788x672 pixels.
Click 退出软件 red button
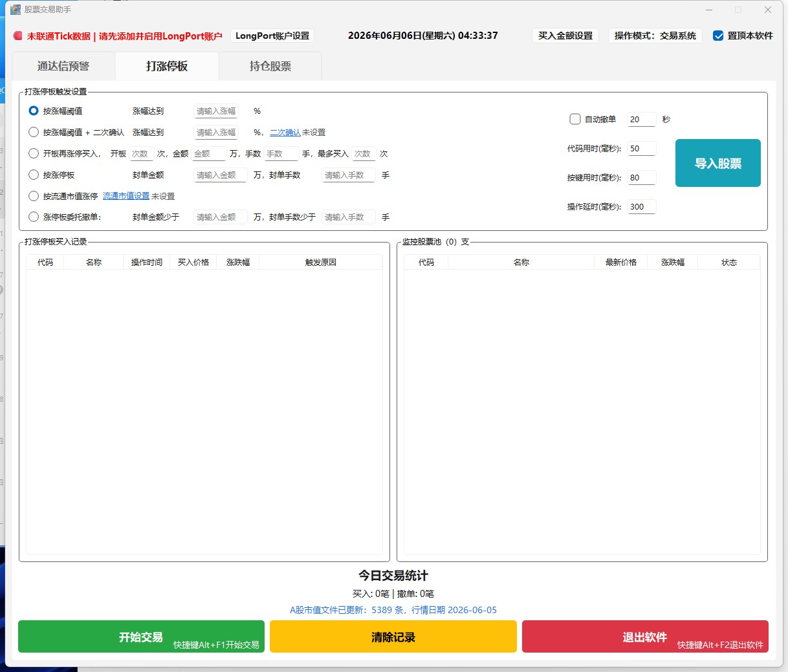click(x=645, y=636)
